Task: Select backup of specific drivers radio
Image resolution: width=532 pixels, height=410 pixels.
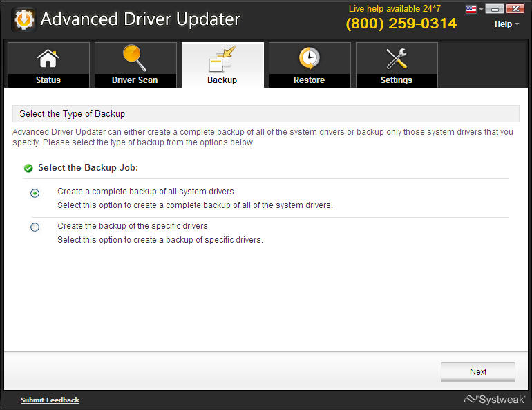Action: (x=35, y=227)
